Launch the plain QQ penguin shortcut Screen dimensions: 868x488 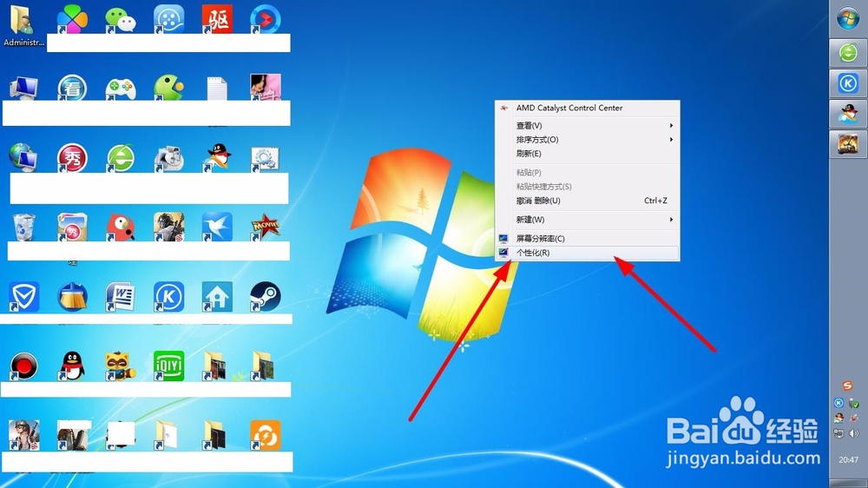(x=72, y=366)
